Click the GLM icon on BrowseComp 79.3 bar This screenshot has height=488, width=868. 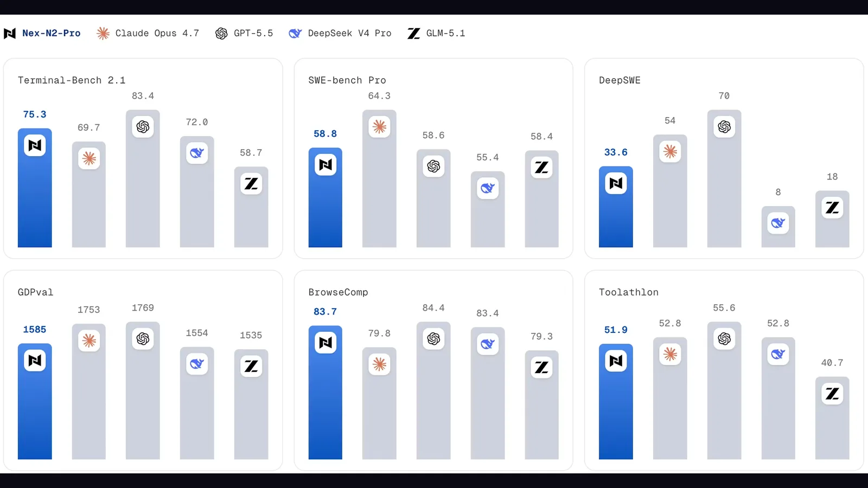click(541, 367)
